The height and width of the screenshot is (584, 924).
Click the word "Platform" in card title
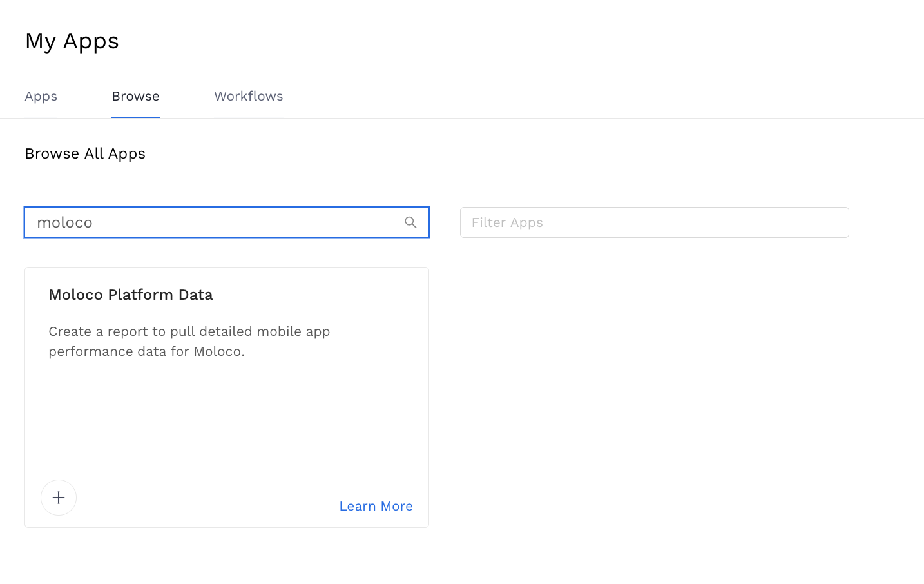140,295
